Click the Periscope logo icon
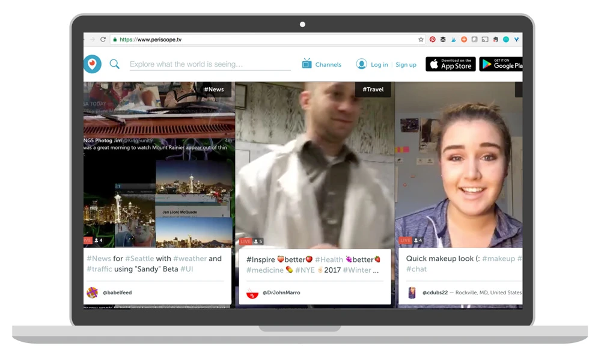This screenshot has height=364, width=601. click(x=93, y=64)
